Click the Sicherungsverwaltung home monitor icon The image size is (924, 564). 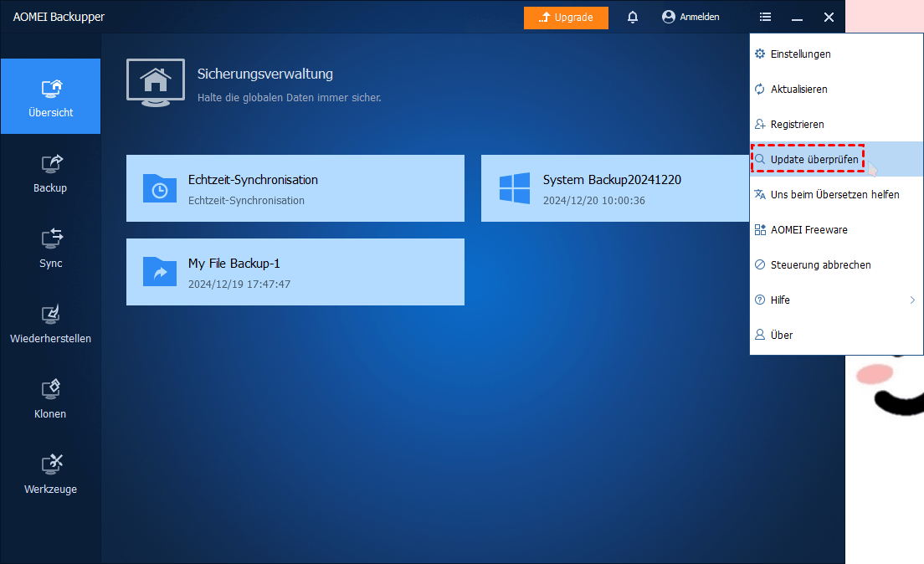(156, 83)
